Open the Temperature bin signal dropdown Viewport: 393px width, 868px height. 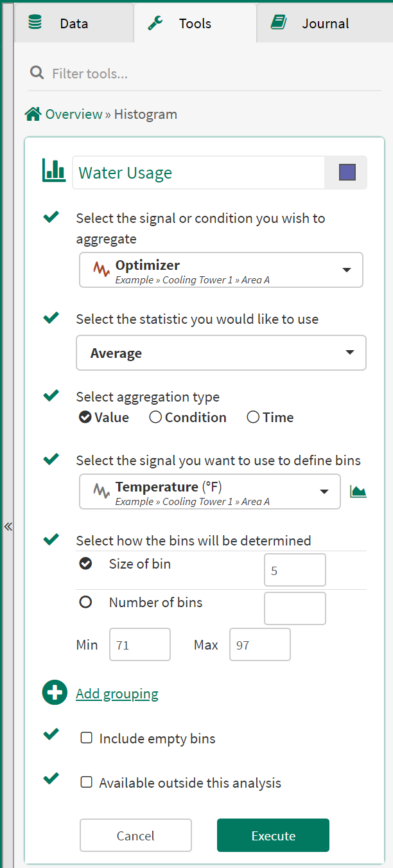(210, 492)
